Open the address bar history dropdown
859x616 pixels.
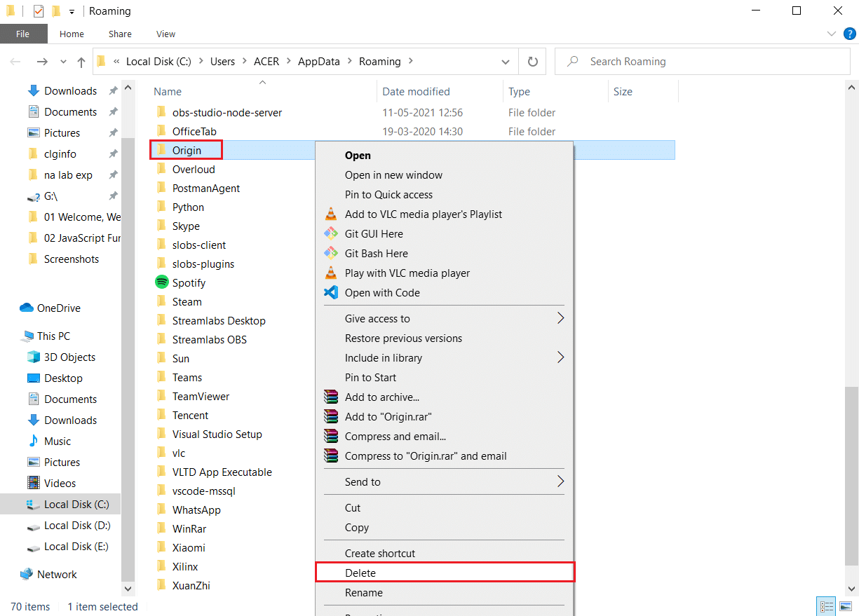pyautogui.click(x=505, y=62)
